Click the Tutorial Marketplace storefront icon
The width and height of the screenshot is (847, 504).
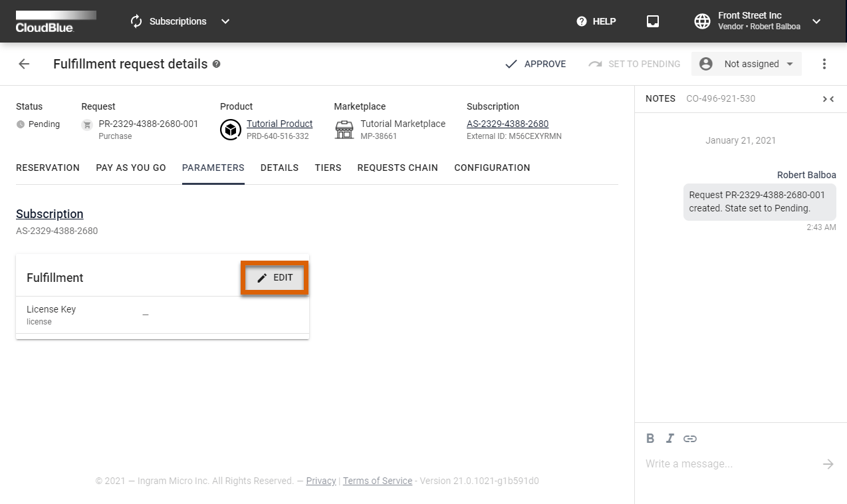tap(344, 129)
